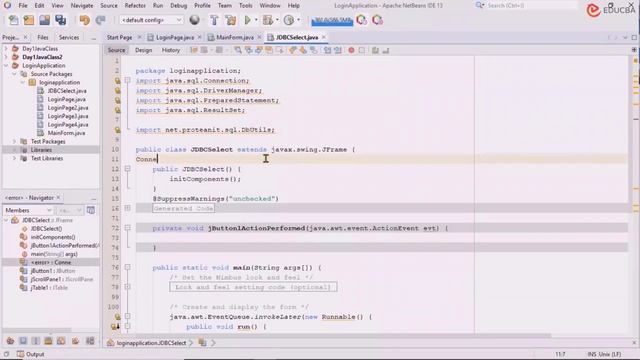Screen dimensions: 640x360
Task: Expand the Test Libraries node
Action: pos(14,158)
